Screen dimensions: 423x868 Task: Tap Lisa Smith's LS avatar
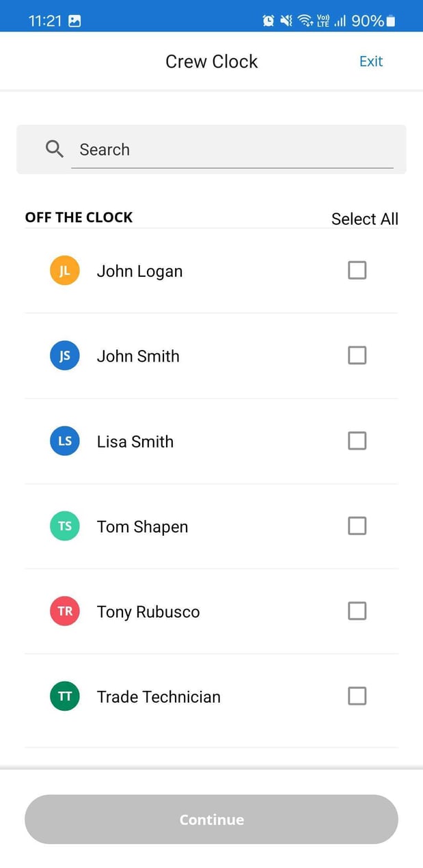65,441
